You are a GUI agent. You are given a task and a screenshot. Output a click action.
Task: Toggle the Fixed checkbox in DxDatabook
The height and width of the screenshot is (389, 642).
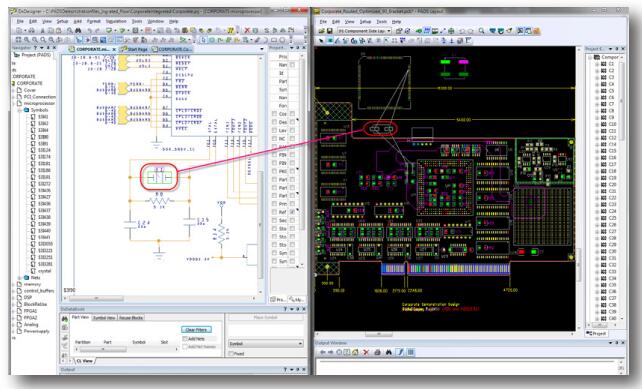pyautogui.click(x=231, y=353)
